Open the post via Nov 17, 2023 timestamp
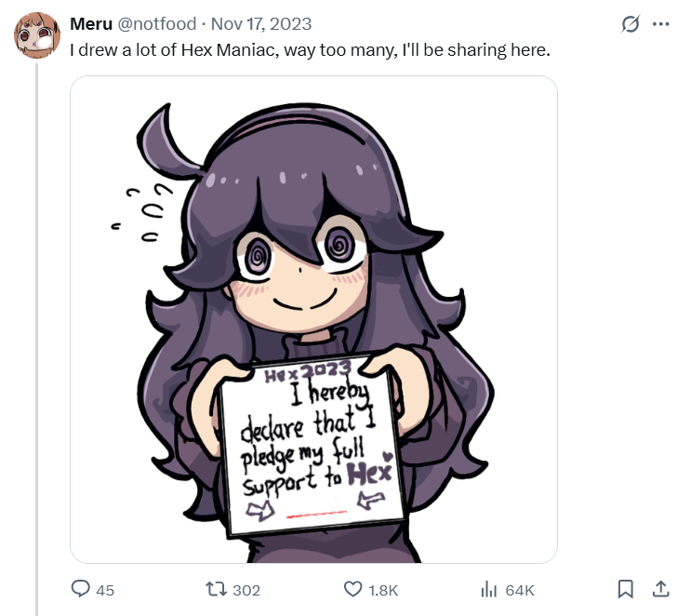 pyautogui.click(x=261, y=24)
